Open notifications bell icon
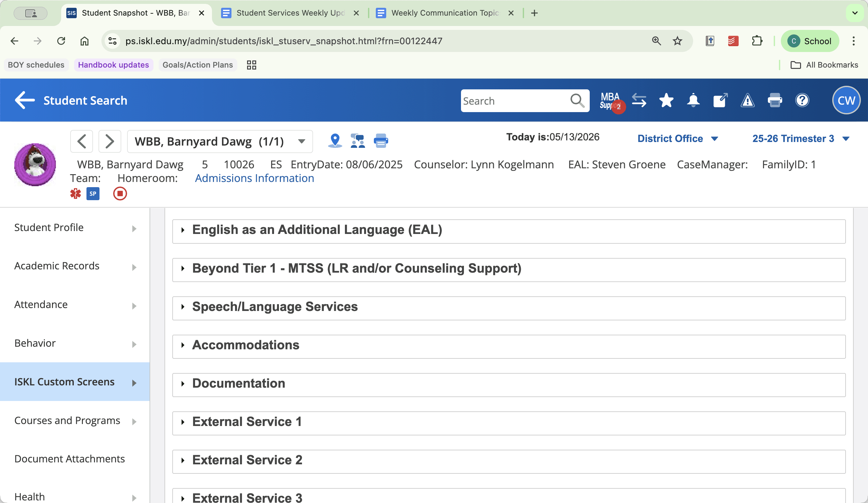The height and width of the screenshot is (503, 868). (693, 100)
